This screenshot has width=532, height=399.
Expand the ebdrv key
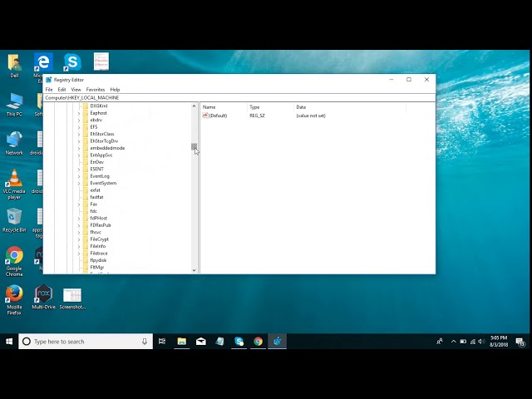pos(79,120)
